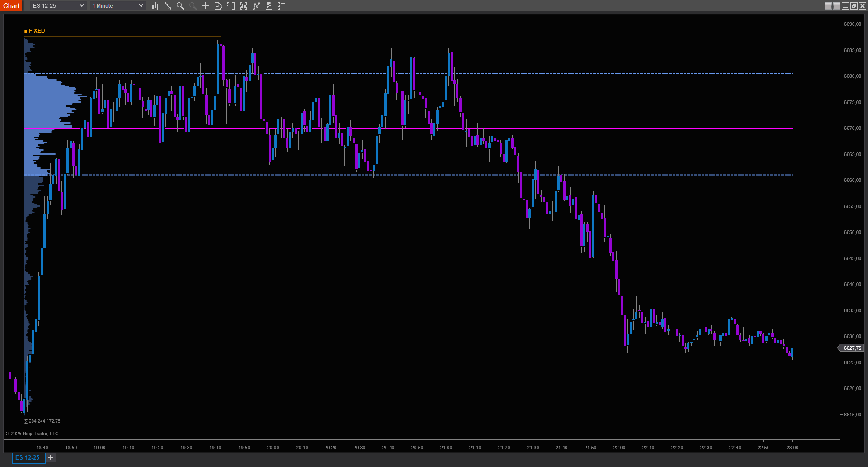The height and width of the screenshot is (467, 868).
Task: Click the Zoom In magnifier icon
Action: pos(180,6)
